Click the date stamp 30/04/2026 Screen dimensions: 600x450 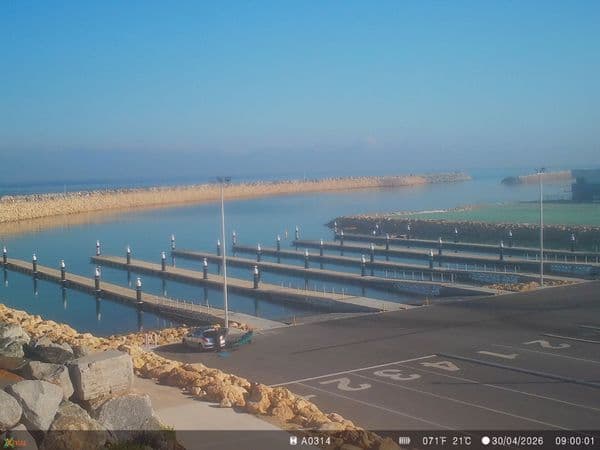coord(517,441)
